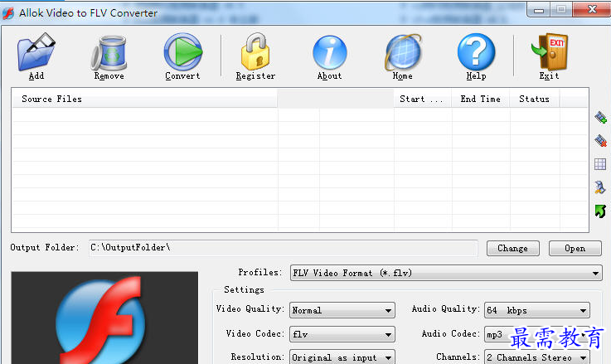Click the Exit door icon
611x364 pixels.
(550, 52)
